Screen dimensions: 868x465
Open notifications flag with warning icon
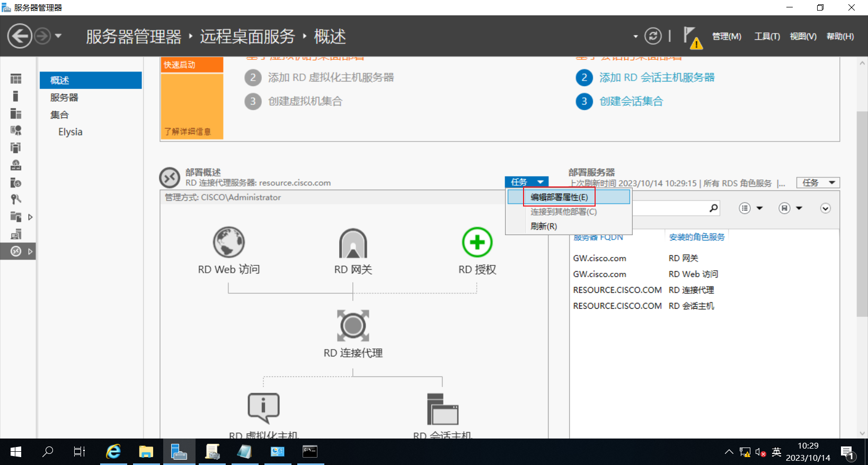693,37
